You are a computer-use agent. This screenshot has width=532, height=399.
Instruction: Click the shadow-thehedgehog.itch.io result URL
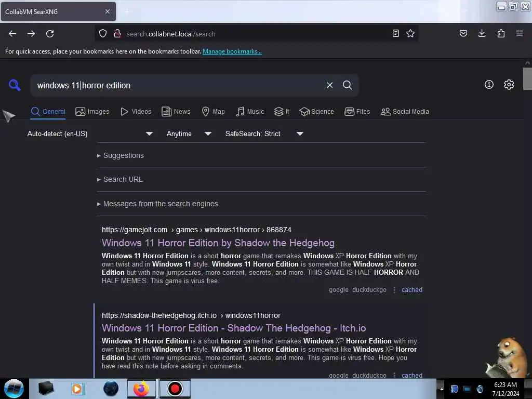191,315
